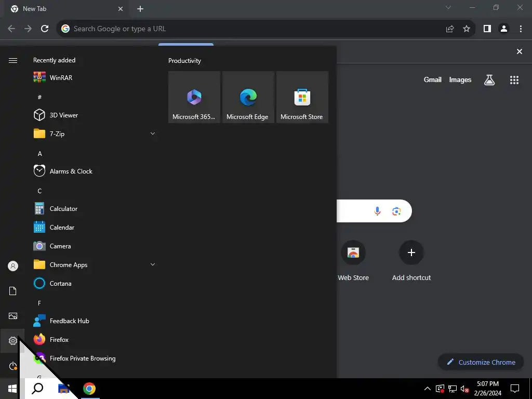
Task: Open Google apps grid
Action: point(514,80)
